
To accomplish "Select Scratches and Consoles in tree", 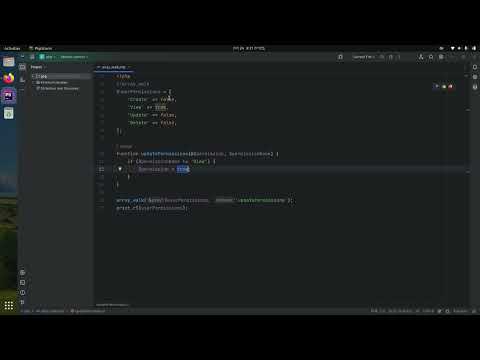I will point(58,88).
